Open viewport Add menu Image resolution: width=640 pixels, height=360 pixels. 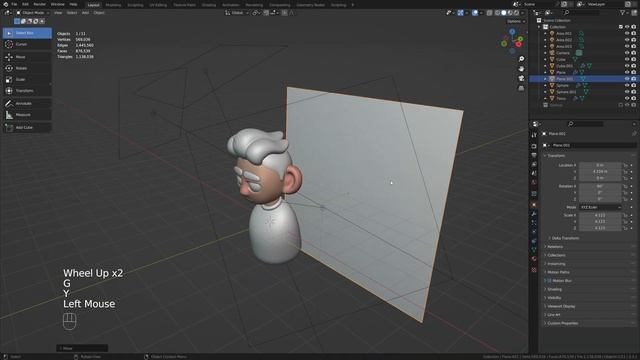85,13
